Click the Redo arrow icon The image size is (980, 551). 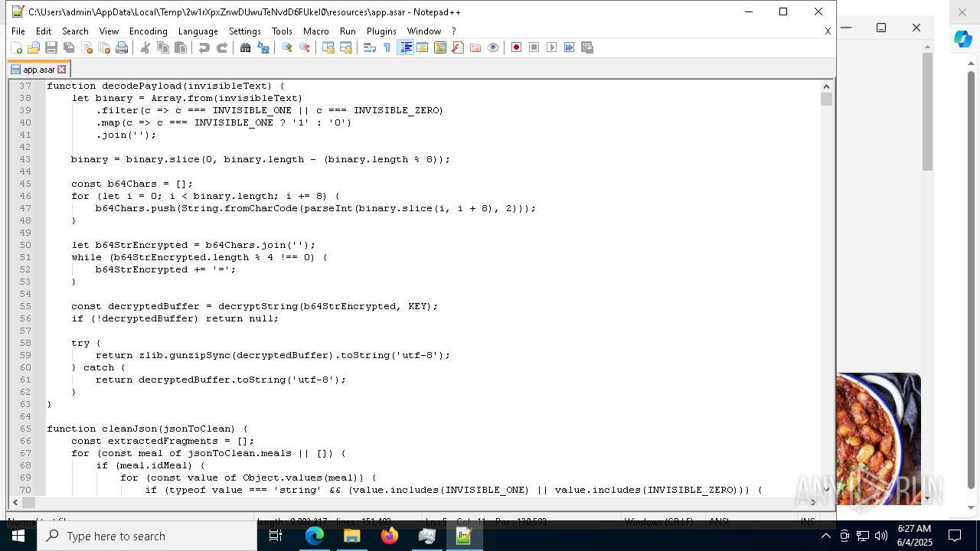coord(222,47)
